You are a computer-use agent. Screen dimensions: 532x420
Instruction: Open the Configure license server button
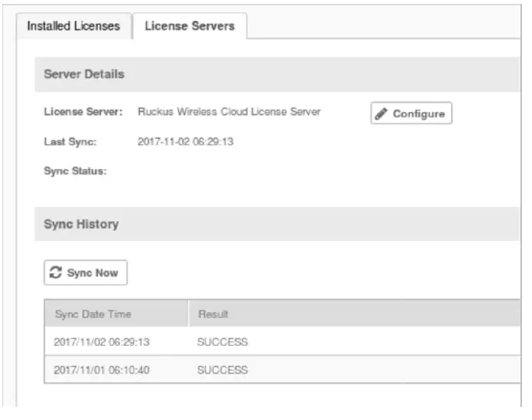pyautogui.click(x=412, y=113)
